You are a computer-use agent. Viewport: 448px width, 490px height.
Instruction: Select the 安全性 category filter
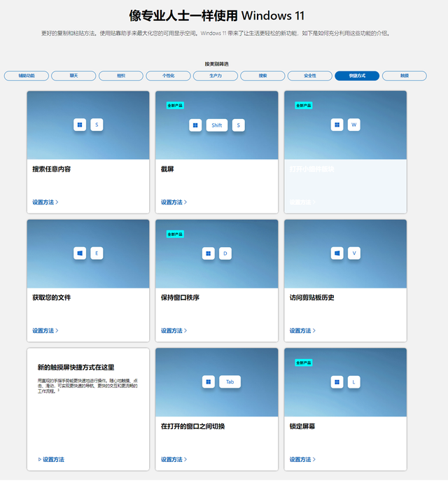pos(310,76)
